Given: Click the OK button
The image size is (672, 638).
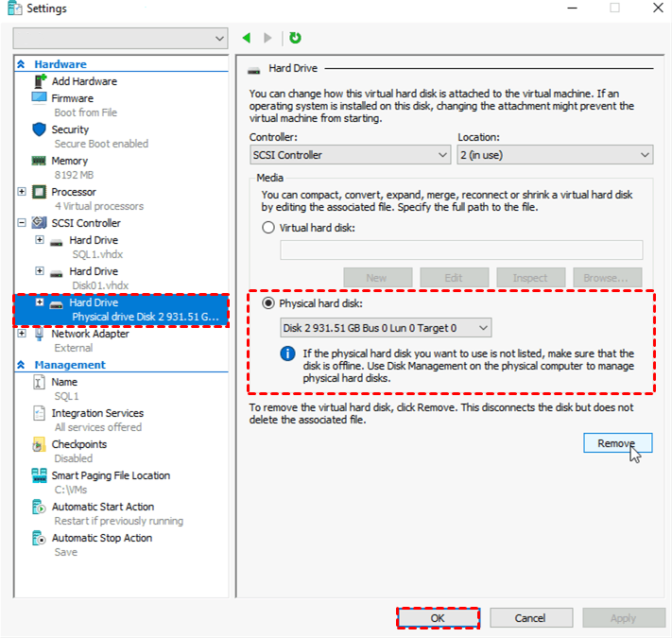Looking at the screenshot, I should 438,618.
